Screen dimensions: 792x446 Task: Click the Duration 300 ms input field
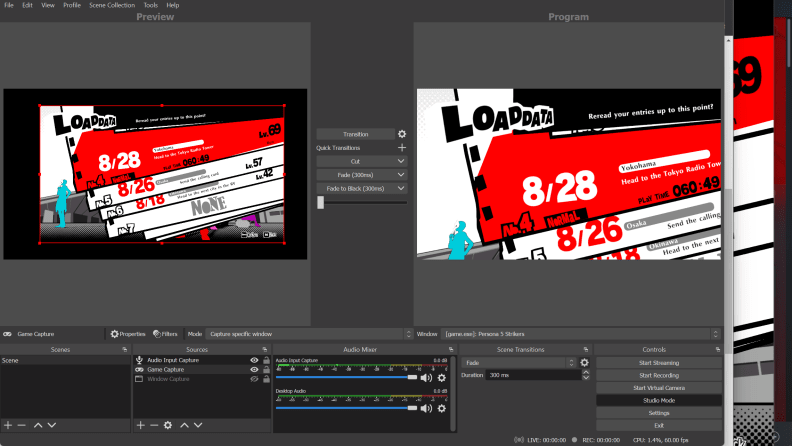coord(533,375)
